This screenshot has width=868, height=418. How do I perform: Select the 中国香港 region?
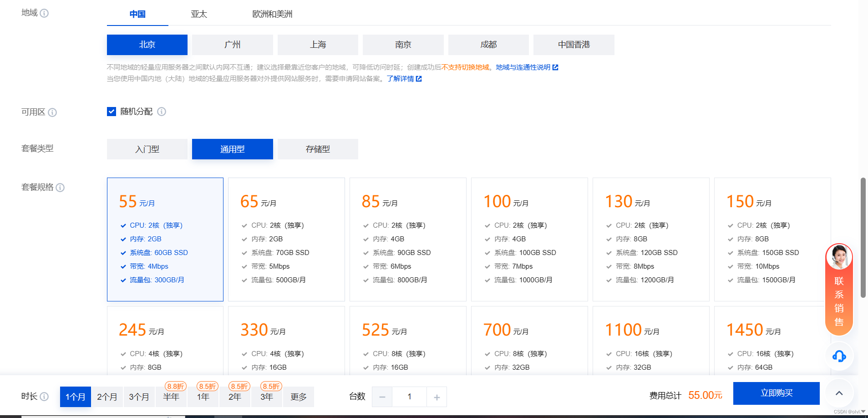(x=574, y=45)
